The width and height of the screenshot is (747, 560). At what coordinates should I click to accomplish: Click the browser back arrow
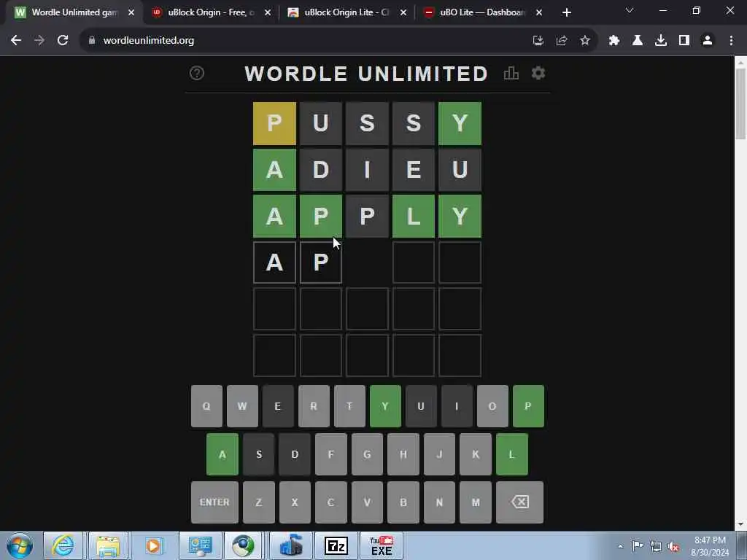click(16, 41)
